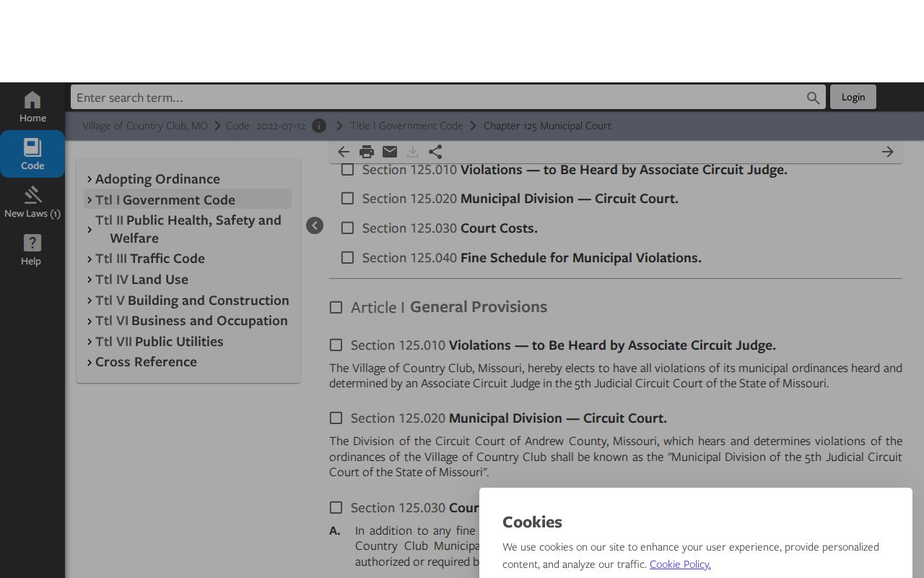Screen dimensions: 924x578
Task: Expand the Adopting Ordinance tree node
Action: (x=90, y=179)
